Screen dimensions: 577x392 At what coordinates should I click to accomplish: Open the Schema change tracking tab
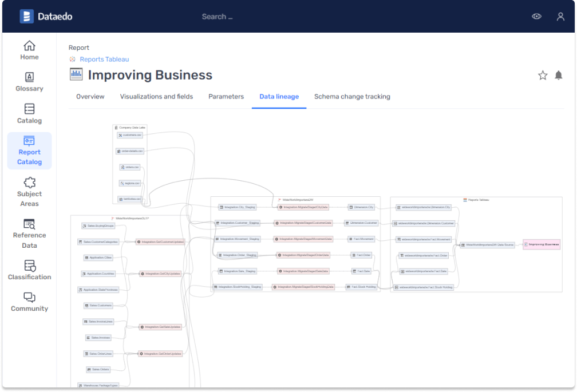(x=352, y=96)
